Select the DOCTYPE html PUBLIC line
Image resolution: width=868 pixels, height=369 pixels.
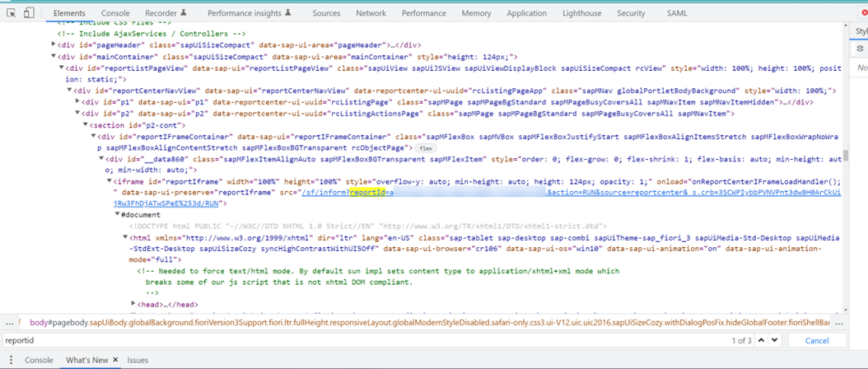(x=368, y=226)
